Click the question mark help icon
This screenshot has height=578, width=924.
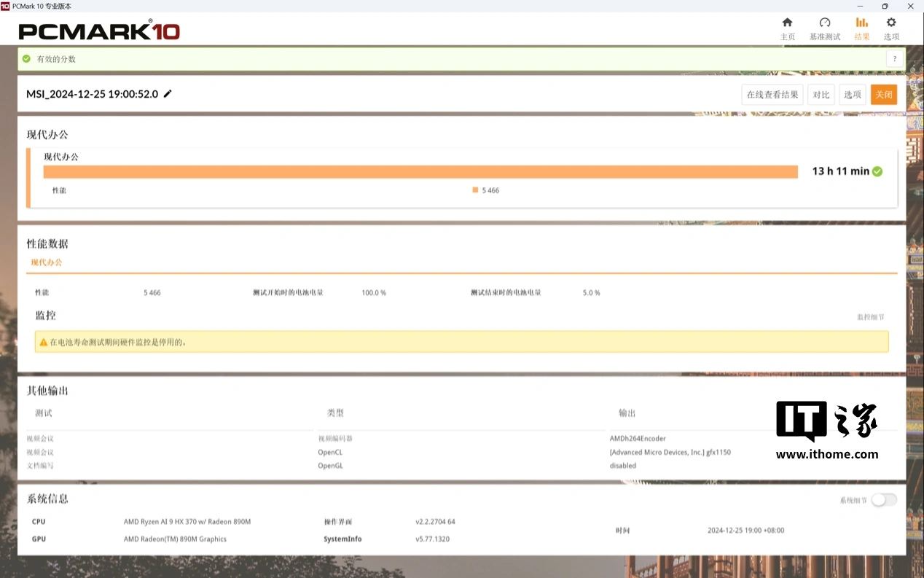pyautogui.click(x=895, y=59)
